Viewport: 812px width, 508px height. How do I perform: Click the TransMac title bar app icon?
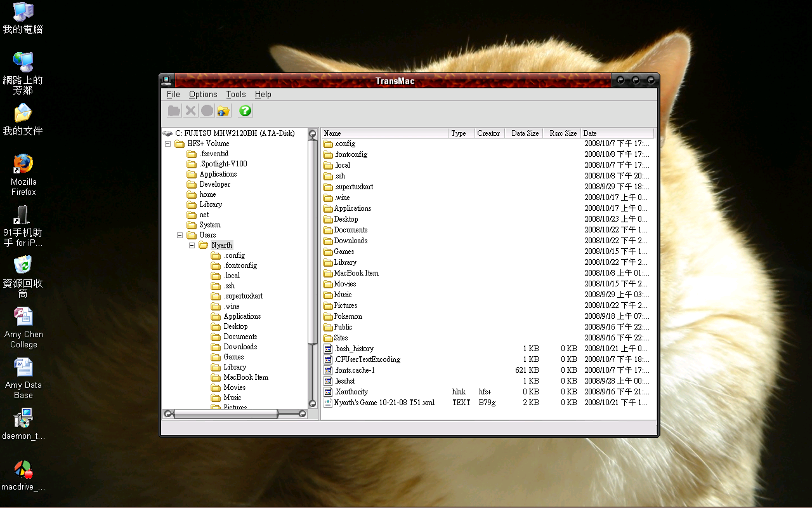pos(166,80)
